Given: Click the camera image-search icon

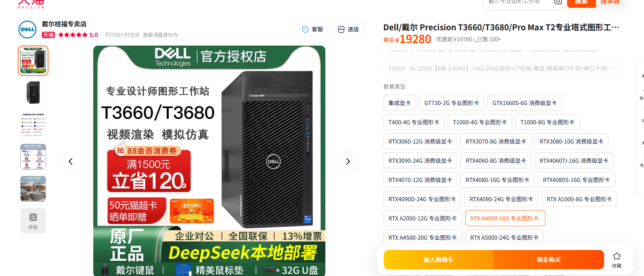Looking at the screenshot, I should 558,2.
